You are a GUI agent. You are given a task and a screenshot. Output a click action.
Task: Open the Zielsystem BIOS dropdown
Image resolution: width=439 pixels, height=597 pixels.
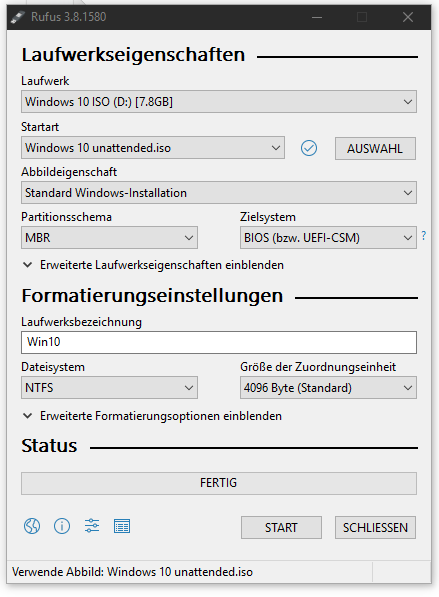[328, 238]
